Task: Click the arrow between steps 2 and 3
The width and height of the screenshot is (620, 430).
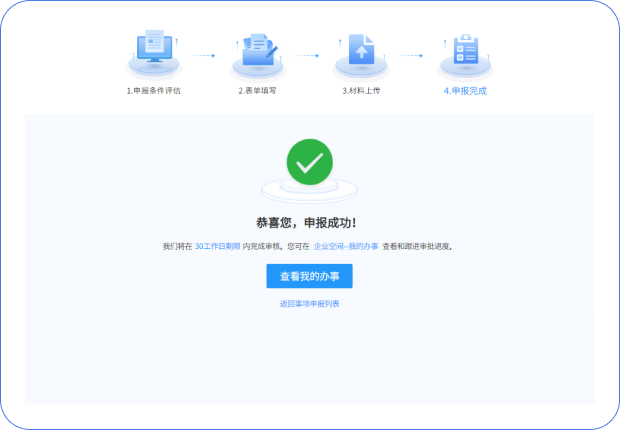Action: pos(308,56)
